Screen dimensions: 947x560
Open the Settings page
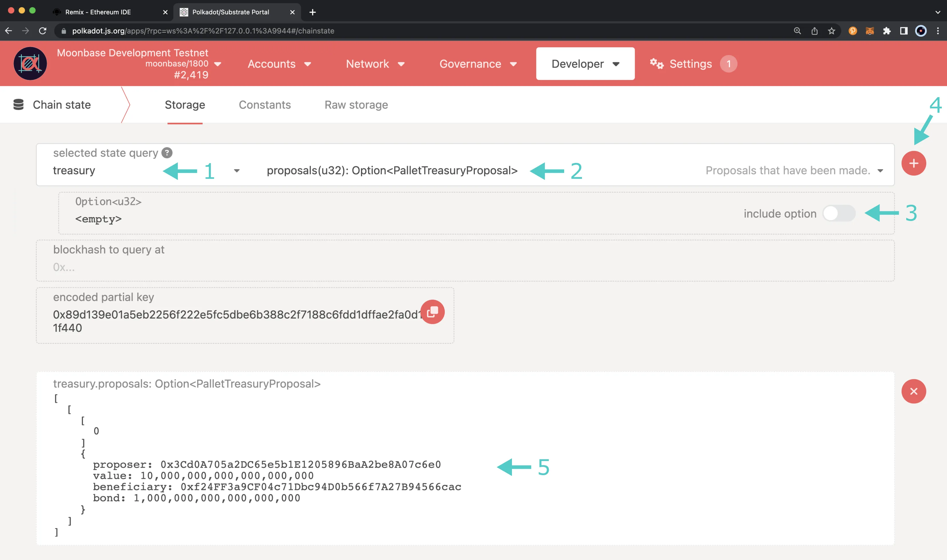click(x=691, y=64)
